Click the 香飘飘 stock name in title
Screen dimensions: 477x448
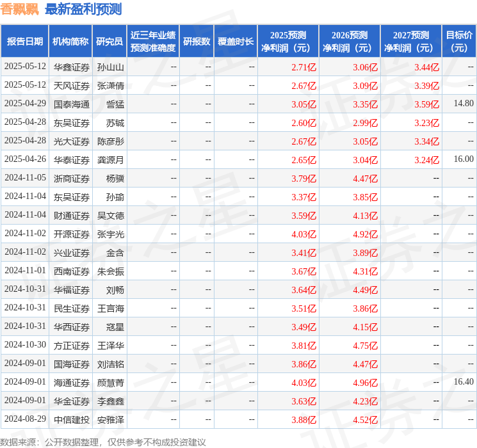coord(19,9)
